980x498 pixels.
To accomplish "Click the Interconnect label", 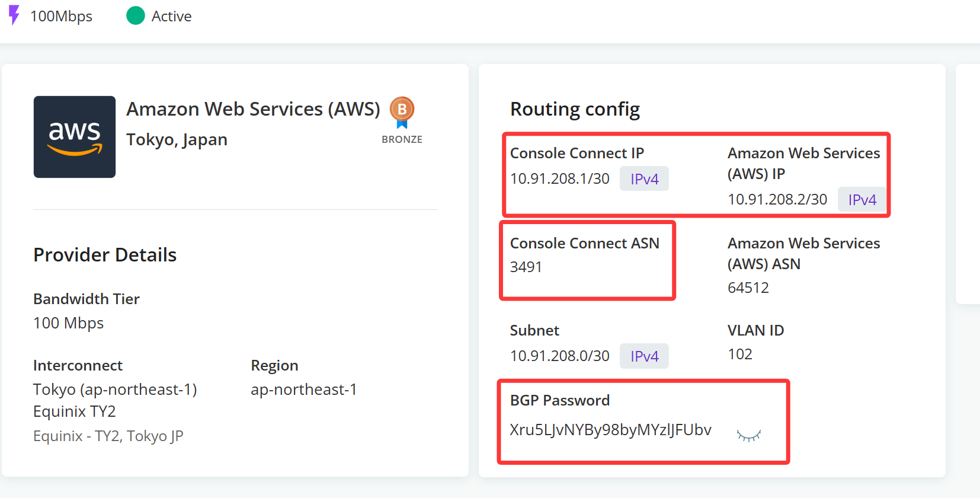I will 78,365.
